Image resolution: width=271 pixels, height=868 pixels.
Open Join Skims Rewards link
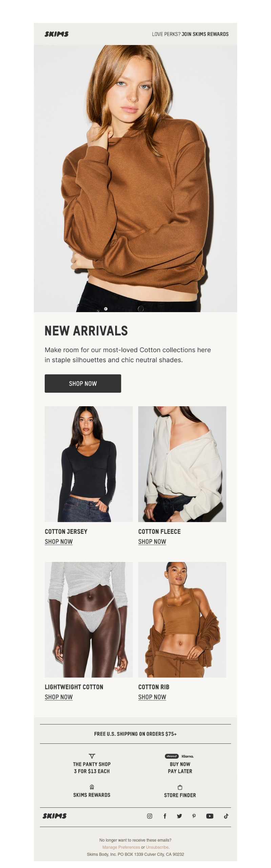[205, 34]
